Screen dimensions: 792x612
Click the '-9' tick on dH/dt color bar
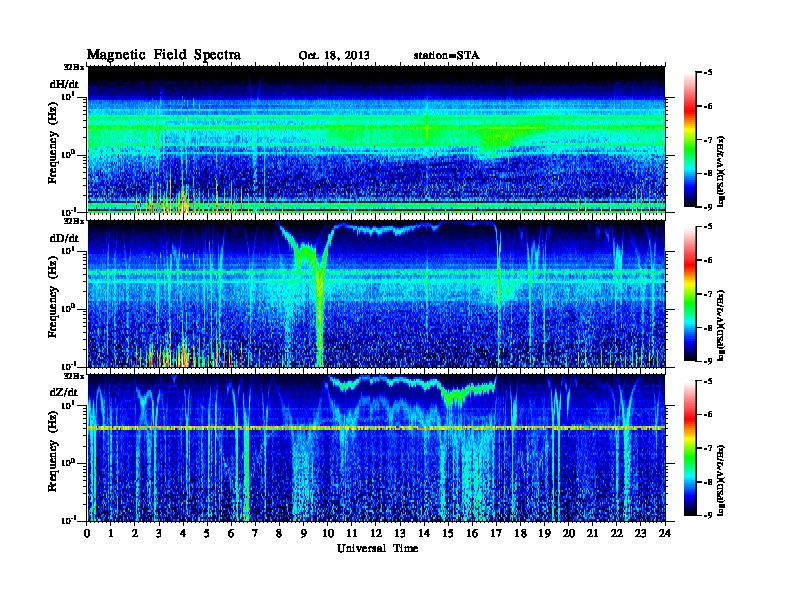coord(708,207)
